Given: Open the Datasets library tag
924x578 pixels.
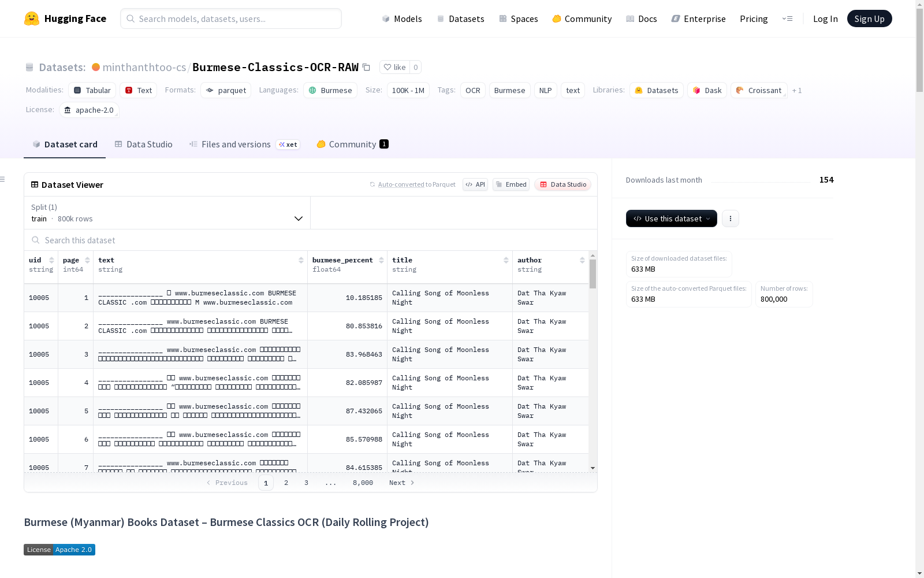Looking at the screenshot, I should click(657, 90).
